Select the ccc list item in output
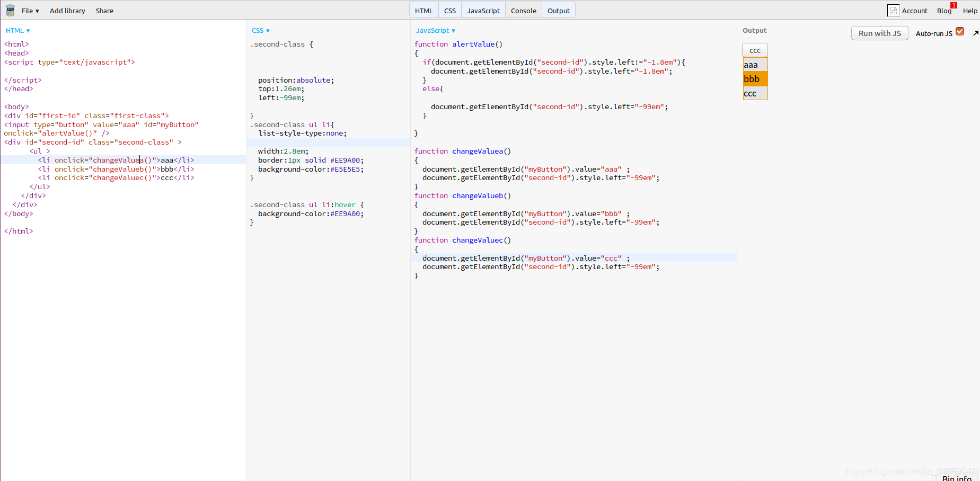This screenshot has height=481, width=980. point(755,93)
